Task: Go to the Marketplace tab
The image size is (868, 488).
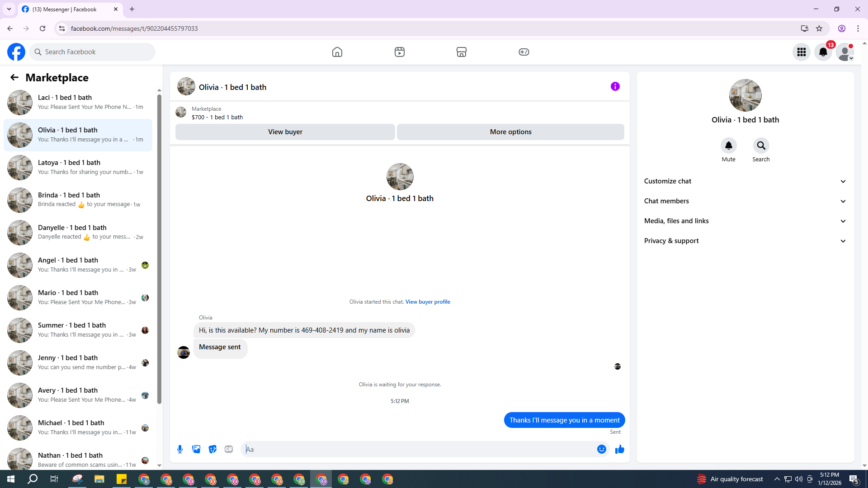Action: click(x=461, y=52)
